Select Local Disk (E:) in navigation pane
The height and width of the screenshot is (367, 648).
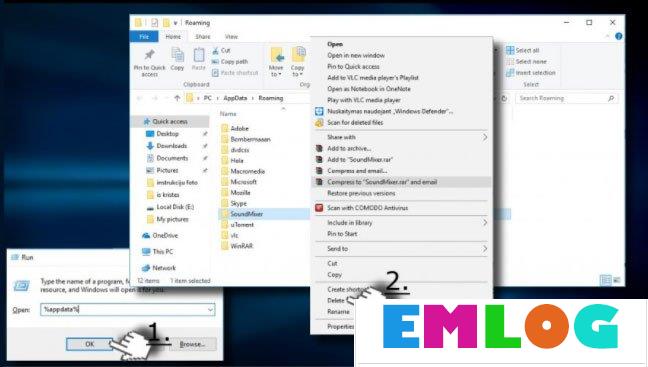click(175, 207)
